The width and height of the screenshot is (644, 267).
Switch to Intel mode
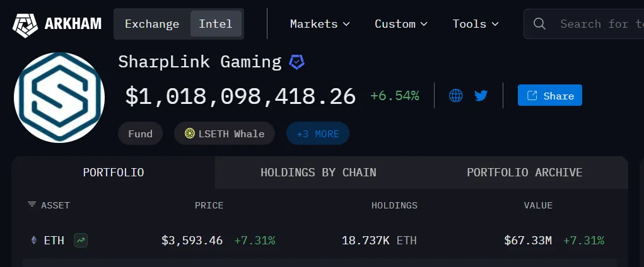[x=216, y=24]
